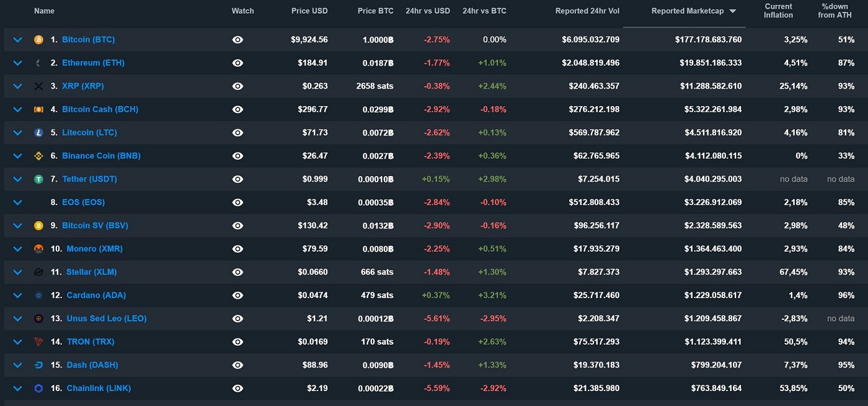Click Bitcoin marketcap $177.178.683.760

pos(708,40)
